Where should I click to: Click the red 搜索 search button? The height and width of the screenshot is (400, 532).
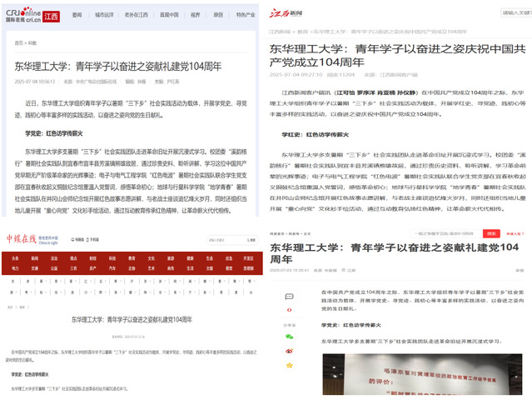[491, 233]
